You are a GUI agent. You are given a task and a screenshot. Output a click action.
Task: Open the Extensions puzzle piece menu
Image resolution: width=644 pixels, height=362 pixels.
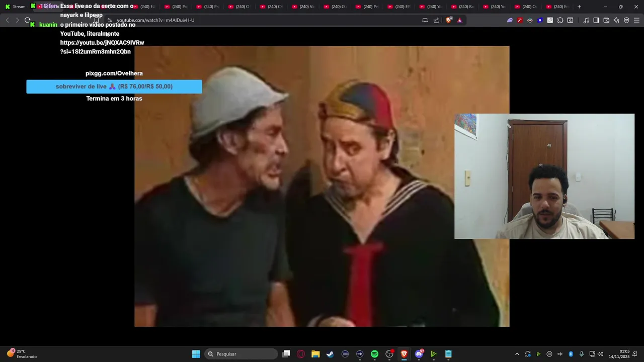pyautogui.click(x=560, y=20)
